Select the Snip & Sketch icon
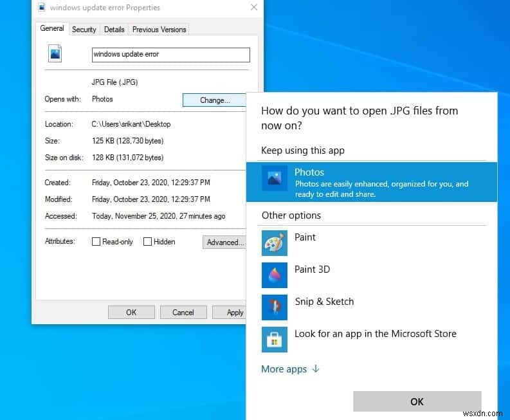Viewport: 510px width, 420px height. (x=274, y=307)
